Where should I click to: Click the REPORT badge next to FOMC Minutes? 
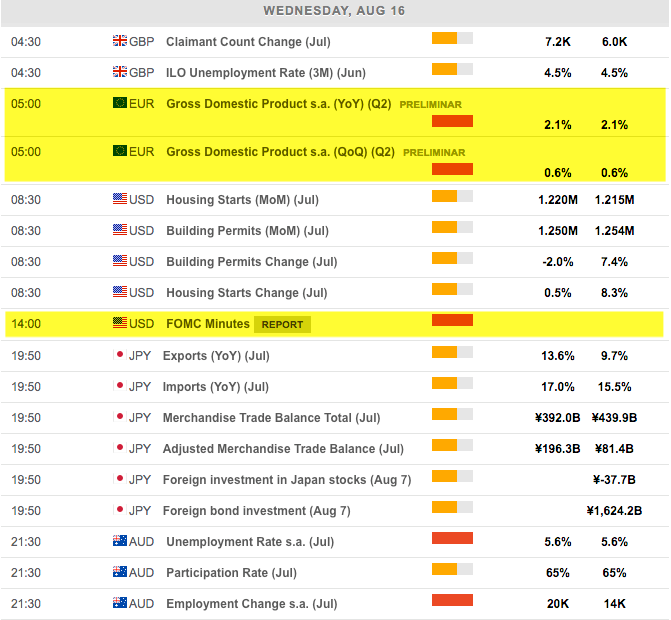pyautogui.click(x=282, y=324)
